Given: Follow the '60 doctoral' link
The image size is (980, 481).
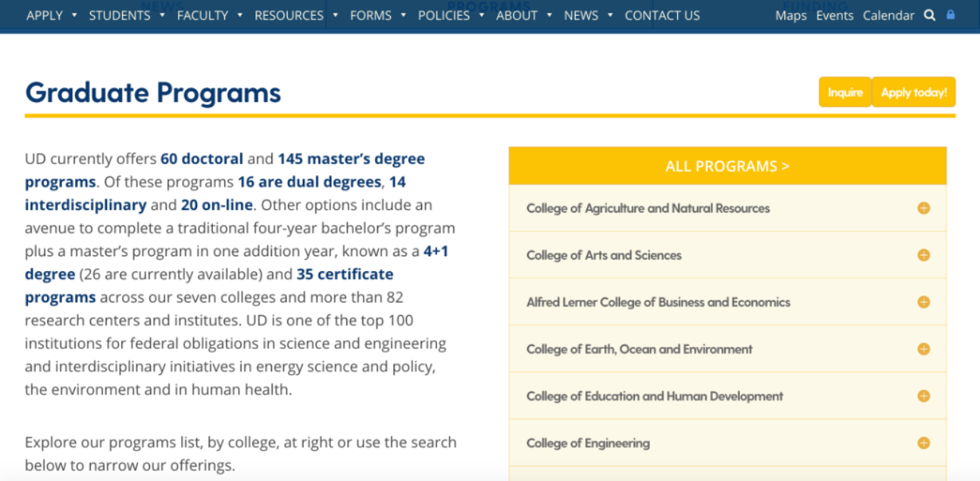Looking at the screenshot, I should [x=202, y=158].
